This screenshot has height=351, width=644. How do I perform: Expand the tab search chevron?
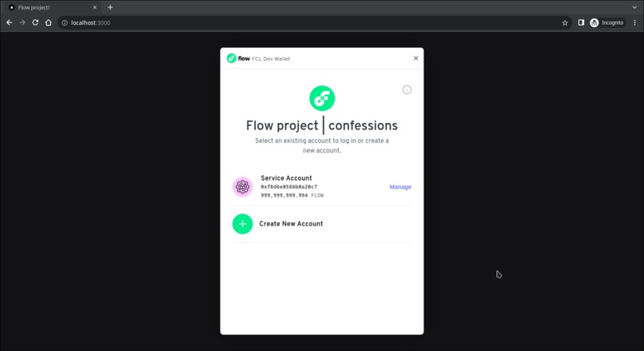tap(634, 7)
